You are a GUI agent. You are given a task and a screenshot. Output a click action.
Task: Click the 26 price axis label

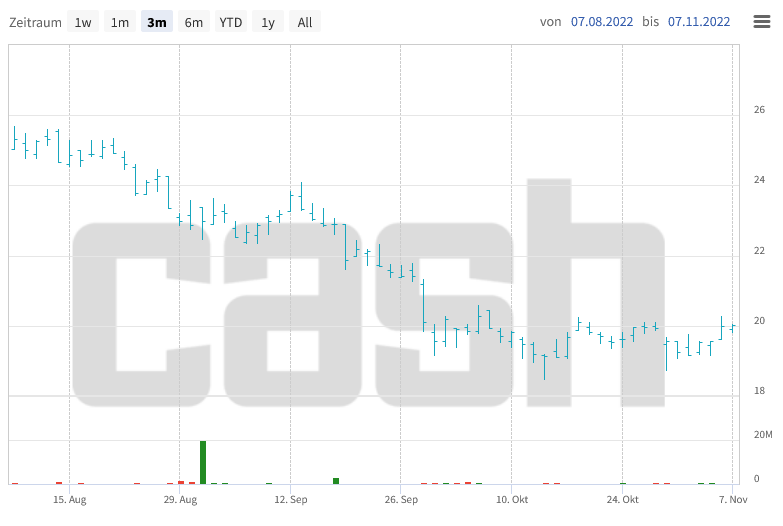(759, 109)
